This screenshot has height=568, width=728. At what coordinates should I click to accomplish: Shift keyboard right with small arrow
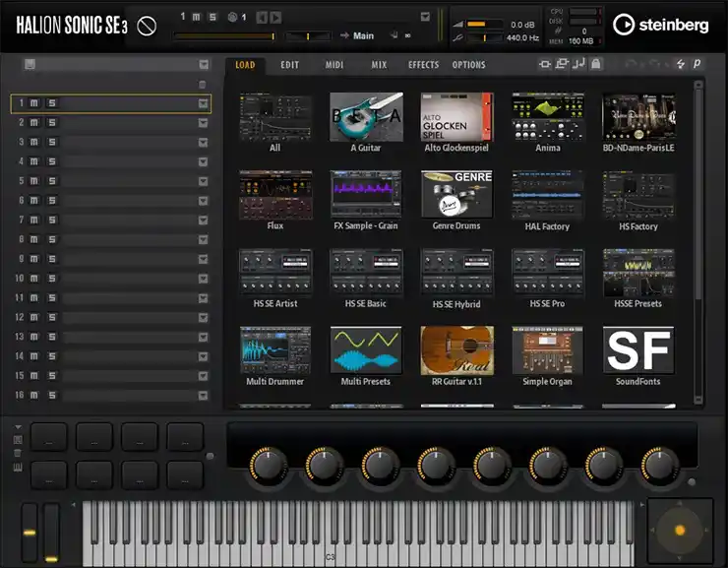(642, 504)
